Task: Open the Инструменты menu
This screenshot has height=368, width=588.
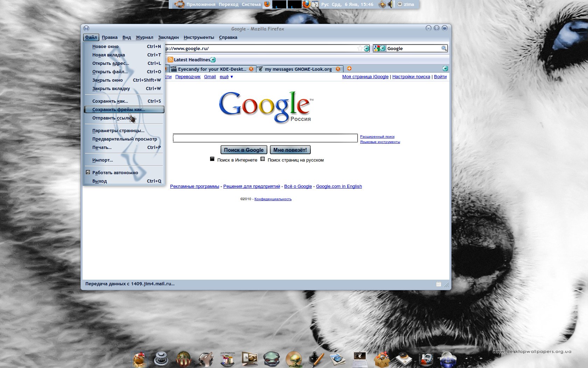Action: 199,37
